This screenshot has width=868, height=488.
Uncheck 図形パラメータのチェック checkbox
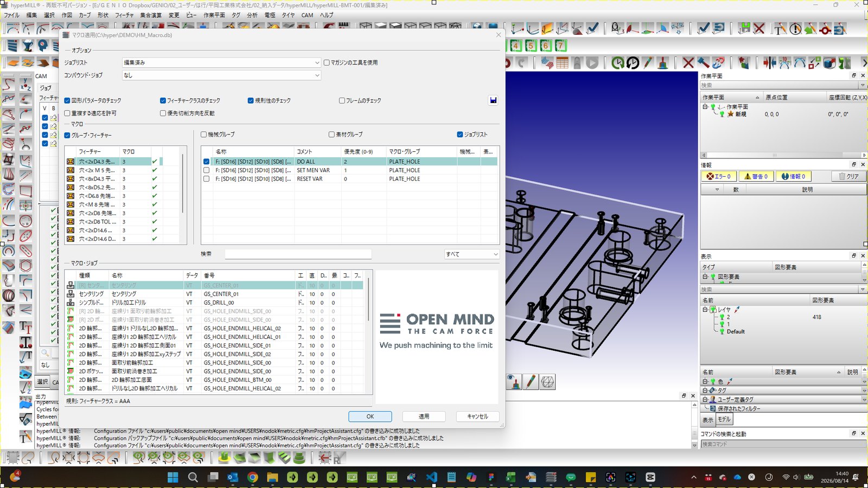click(67, 101)
